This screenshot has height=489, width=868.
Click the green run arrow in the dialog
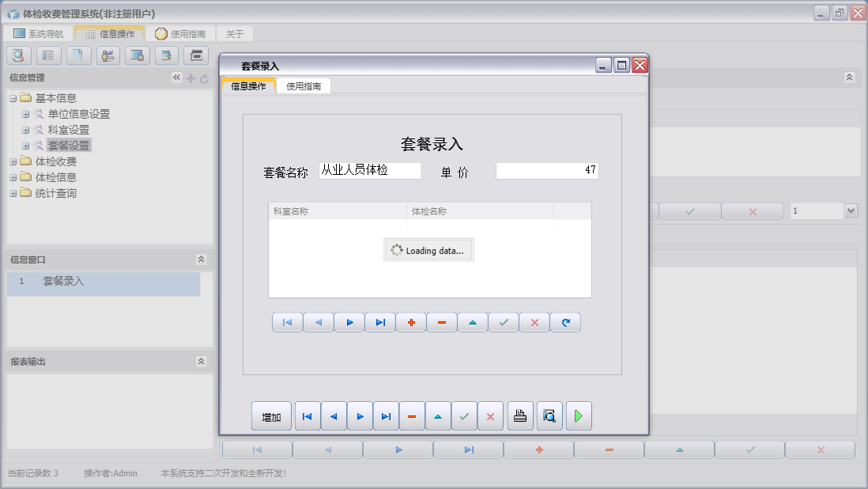click(x=578, y=415)
